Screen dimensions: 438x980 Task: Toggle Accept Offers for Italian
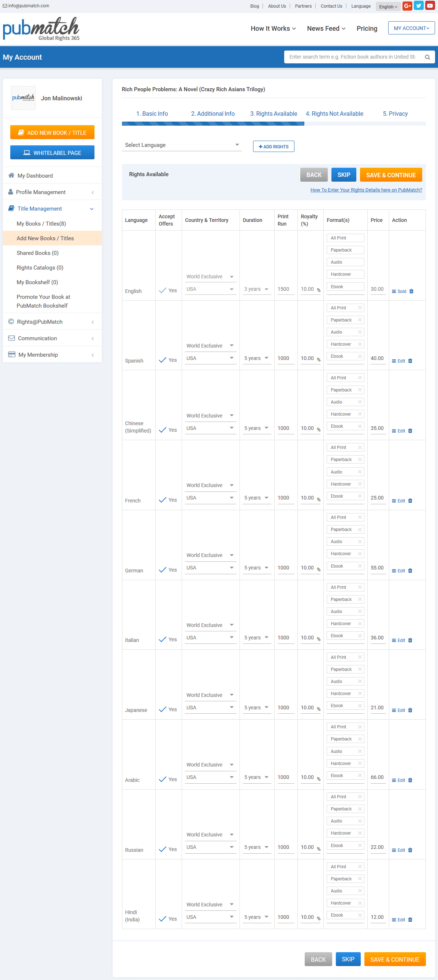click(x=163, y=639)
